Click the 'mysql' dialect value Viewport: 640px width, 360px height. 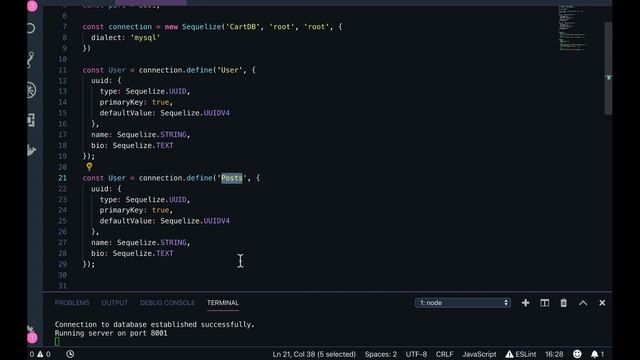coord(145,38)
